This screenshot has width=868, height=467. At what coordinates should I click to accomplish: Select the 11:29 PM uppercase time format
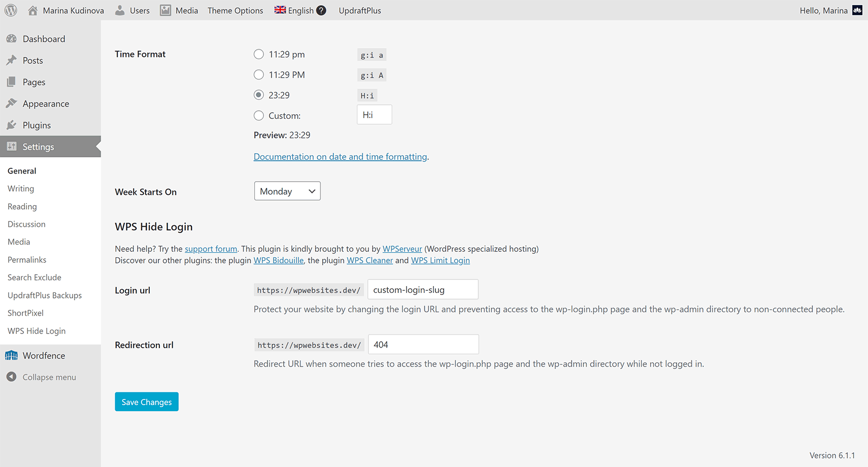[259, 75]
